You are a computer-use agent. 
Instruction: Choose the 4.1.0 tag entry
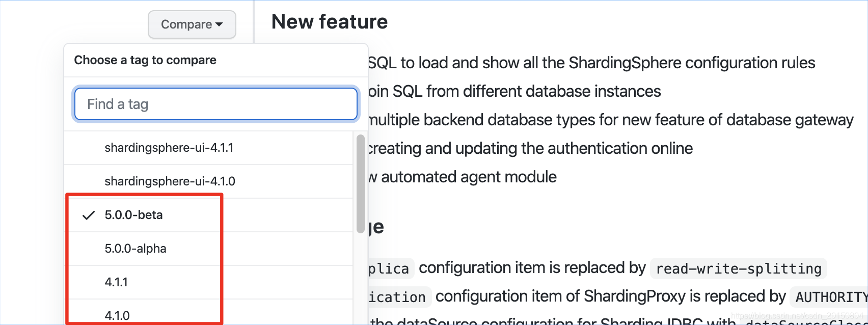pos(117,315)
